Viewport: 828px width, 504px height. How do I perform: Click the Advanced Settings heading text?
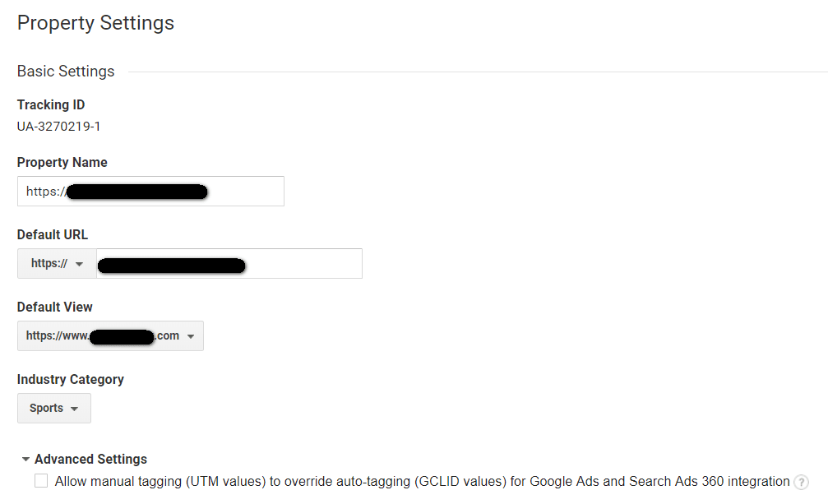pos(90,460)
